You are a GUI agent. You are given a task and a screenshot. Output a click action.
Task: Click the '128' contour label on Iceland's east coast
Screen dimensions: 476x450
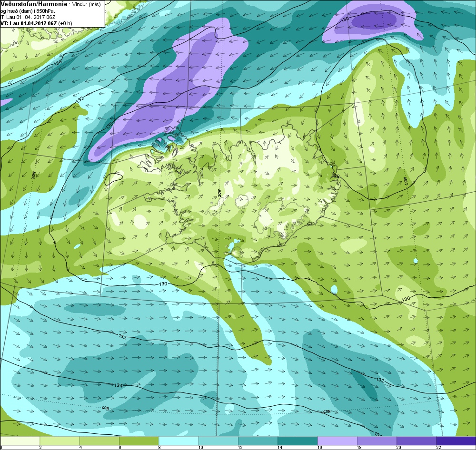(335, 176)
